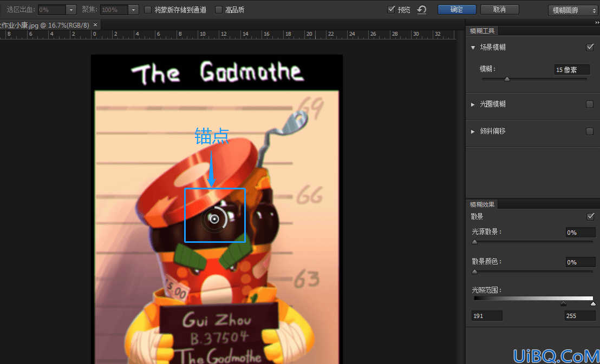The image size is (600, 364).
Task: Click the 散景颜色 slider handle
Action: [475, 272]
